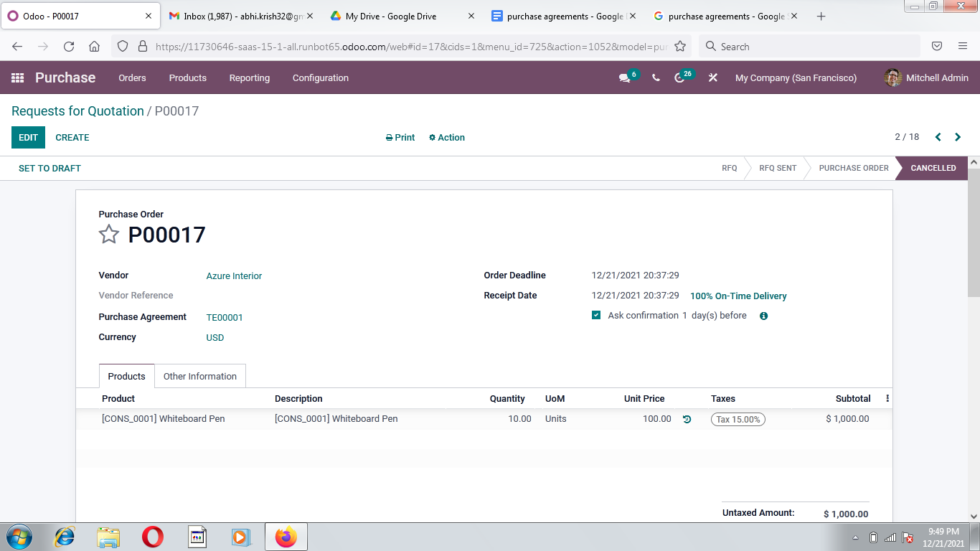Open the Odoo apps grid menu icon

click(x=18, y=77)
